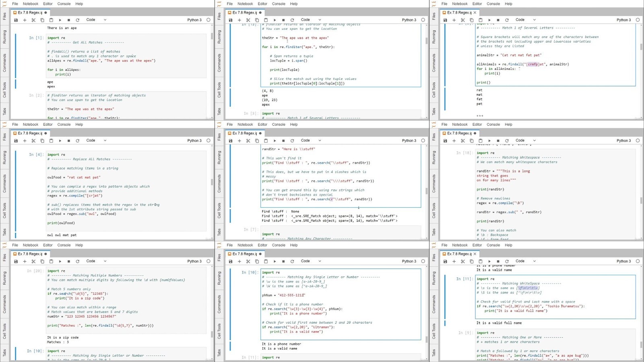This screenshot has width=644, height=362.
Task: Click the Save icon in the top-left notebook
Action: (x=16, y=20)
